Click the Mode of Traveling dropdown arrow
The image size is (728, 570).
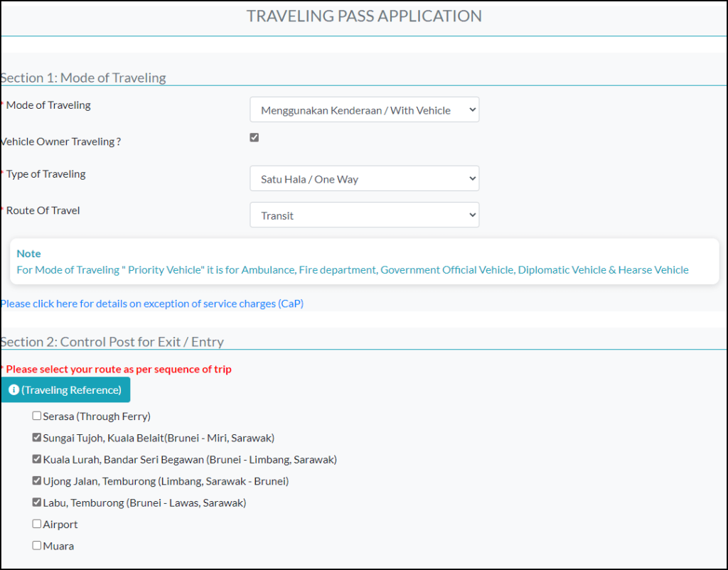point(471,110)
